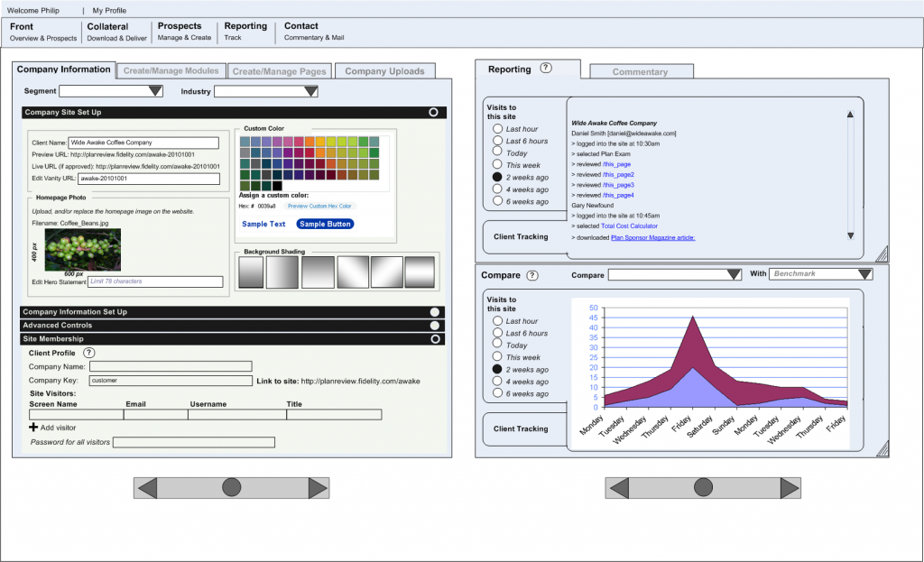Select '4 weeks ago' in Compare visits
924x562 pixels.
click(x=497, y=382)
